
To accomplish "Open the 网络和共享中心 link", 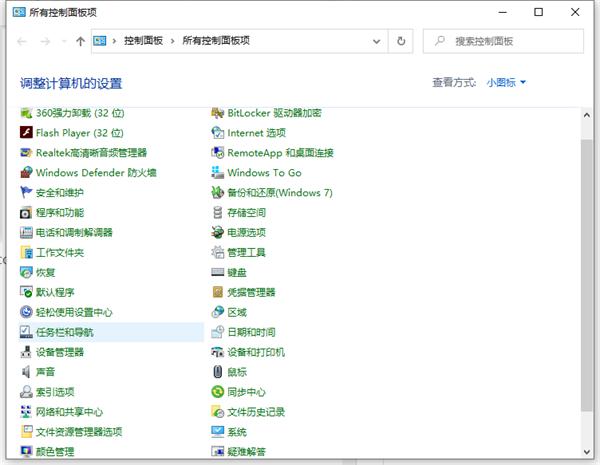I will point(69,412).
